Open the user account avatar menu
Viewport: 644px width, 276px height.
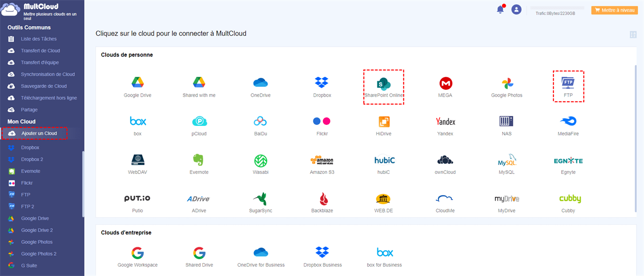coord(517,9)
